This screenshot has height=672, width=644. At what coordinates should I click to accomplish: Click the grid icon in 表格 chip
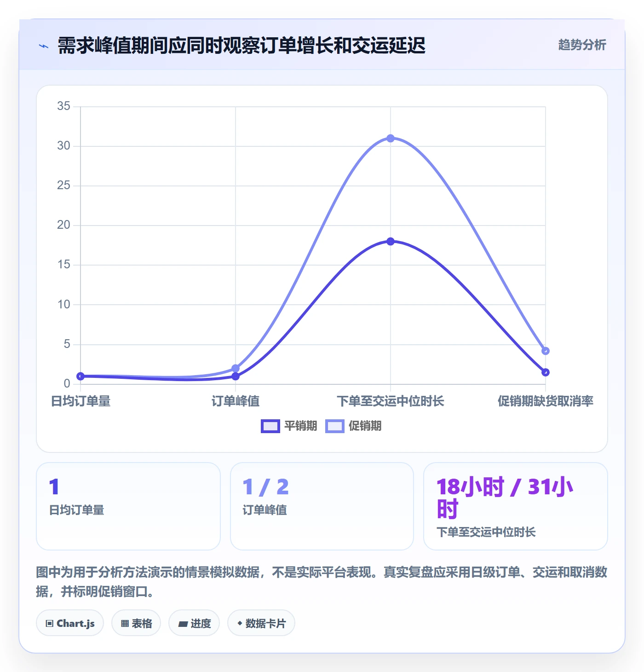[125, 624]
